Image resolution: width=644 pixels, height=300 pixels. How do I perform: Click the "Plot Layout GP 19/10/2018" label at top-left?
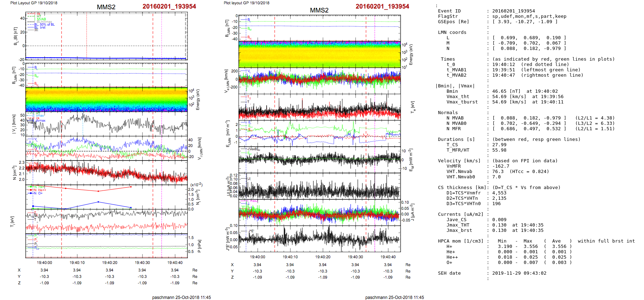pos(34,3)
